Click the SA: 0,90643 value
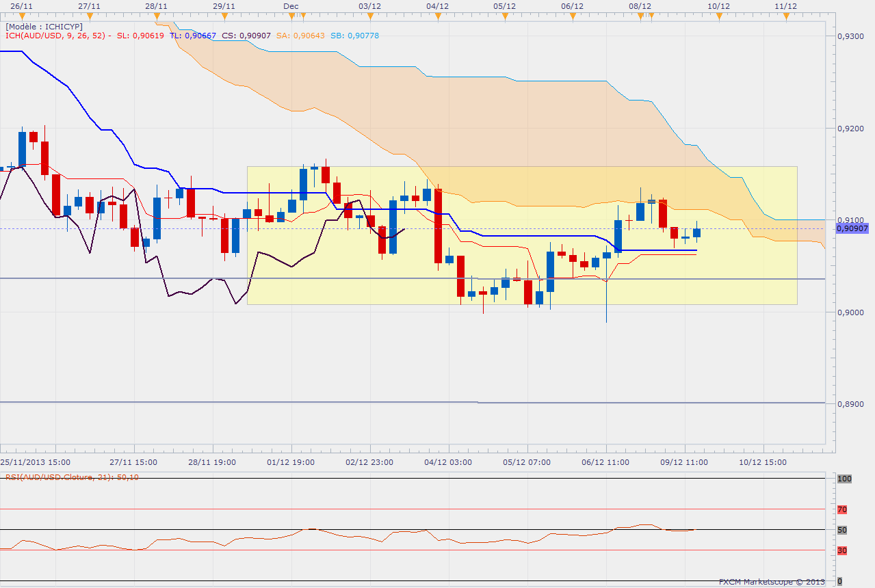Viewport: 875px width, 588px height. click(x=300, y=36)
